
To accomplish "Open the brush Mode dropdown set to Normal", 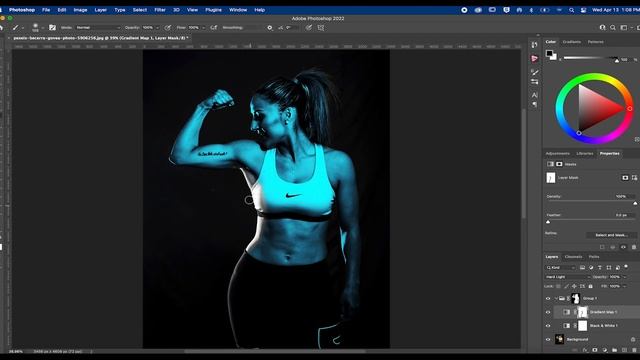I will (98, 28).
